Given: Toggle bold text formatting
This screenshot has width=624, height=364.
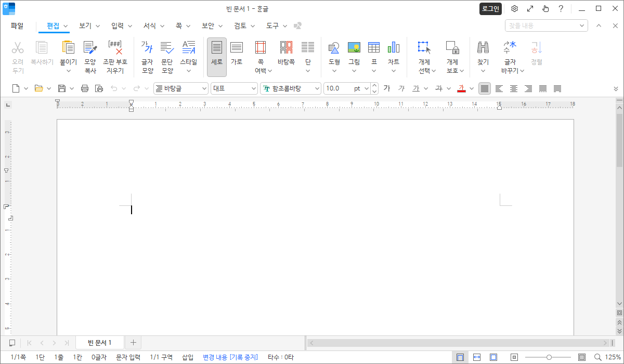Looking at the screenshot, I should click(387, 88).
